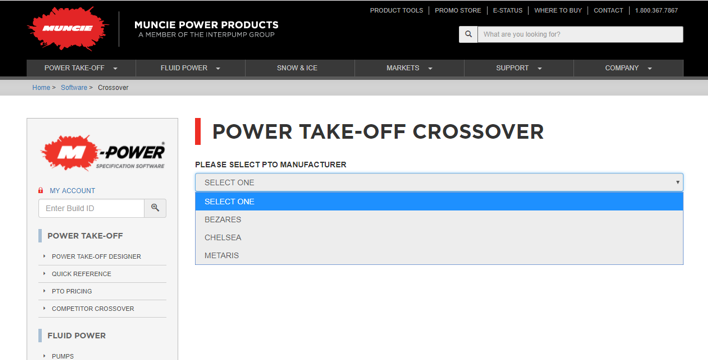This screenshot has width=708, height=360.
Task: Choose METARIS from the manufacturer list
Action: [x=439, y=255]
